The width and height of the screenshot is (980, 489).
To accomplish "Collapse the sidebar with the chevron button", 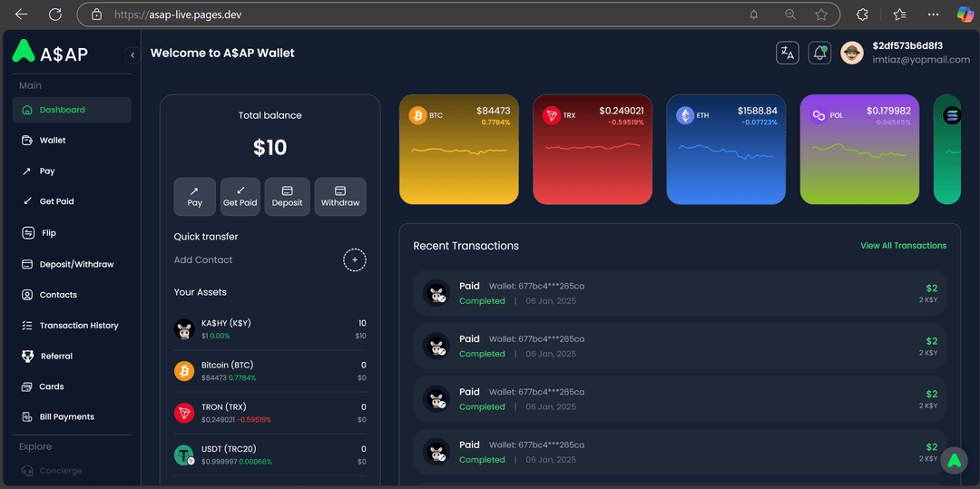I will 132,55.
